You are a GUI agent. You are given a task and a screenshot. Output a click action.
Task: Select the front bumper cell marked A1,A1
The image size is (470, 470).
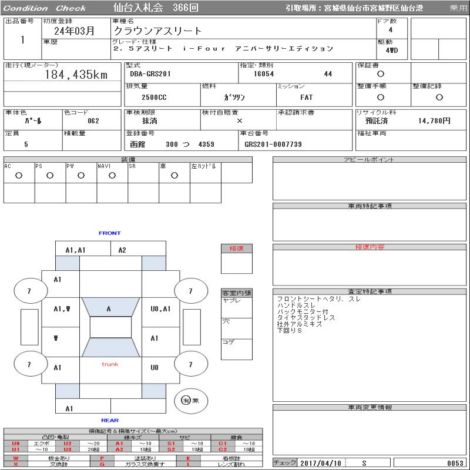tap(83, 249)
